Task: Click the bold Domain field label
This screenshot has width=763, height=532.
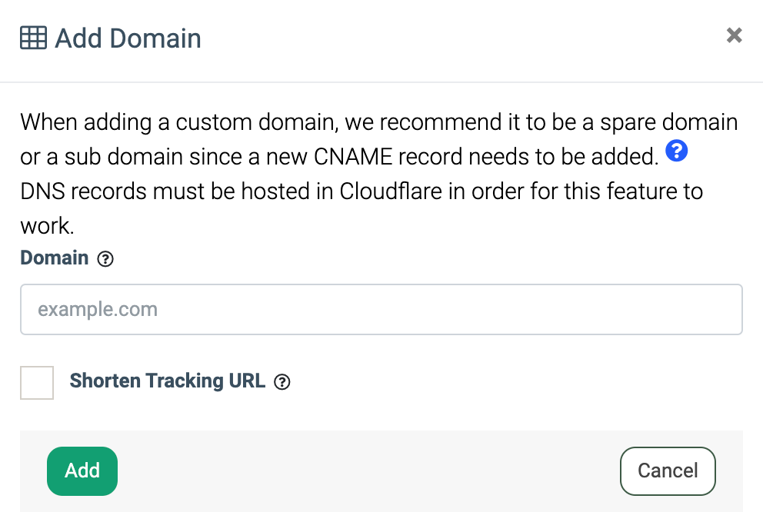Action: pos(55,258)
